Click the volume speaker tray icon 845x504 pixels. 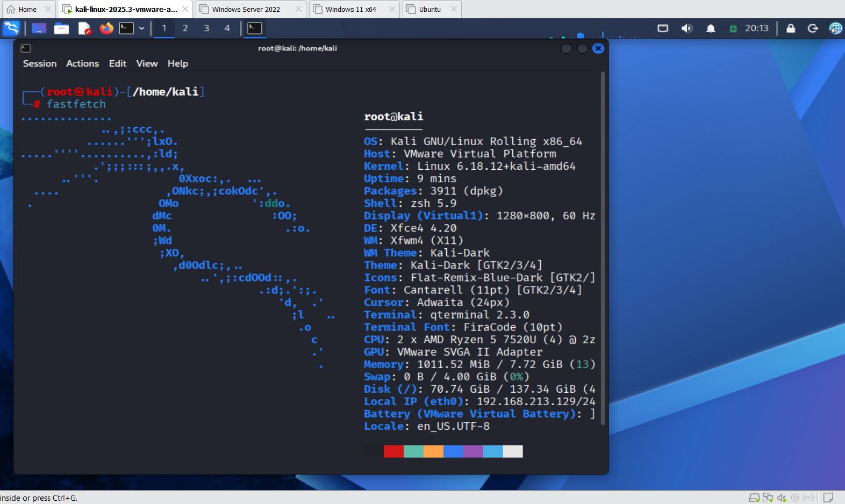687,28
